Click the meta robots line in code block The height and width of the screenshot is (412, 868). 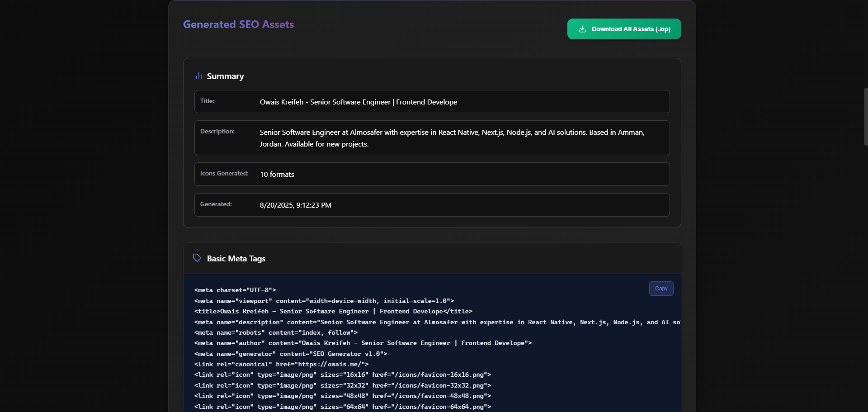(x=276, y=332)
